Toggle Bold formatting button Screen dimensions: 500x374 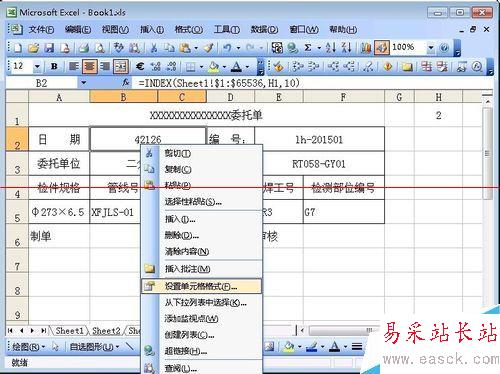pyautogui.click(x=54, y=67)
